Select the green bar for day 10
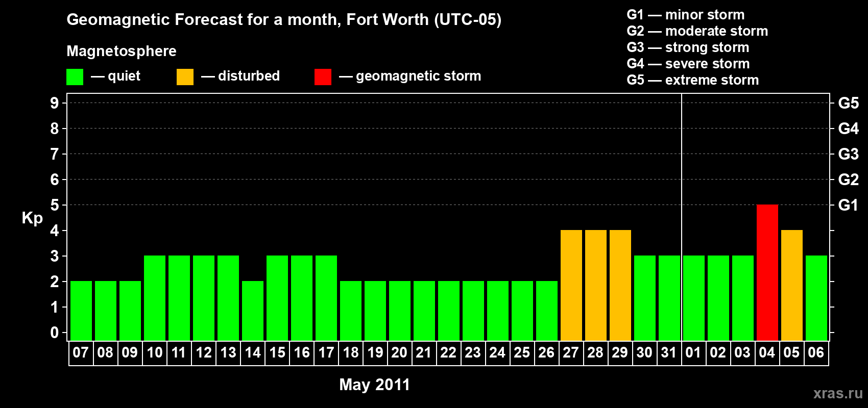Screen dimensions: 868x408 [x=154, y=298]
